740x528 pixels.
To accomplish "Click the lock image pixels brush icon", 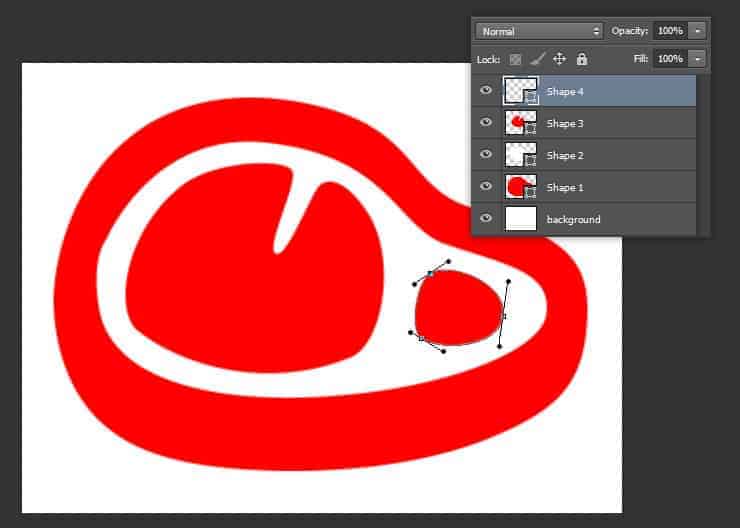I will point(538,59).
